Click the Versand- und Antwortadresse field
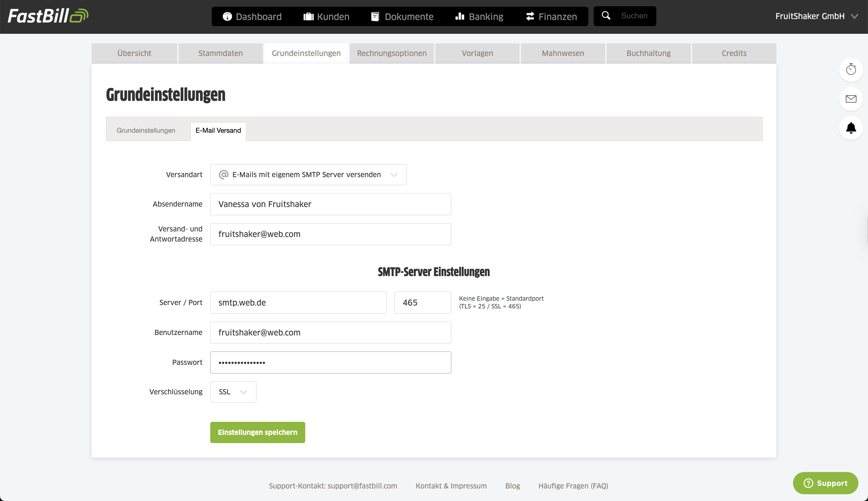Image resolution: width=868 pixels, height=501 pixels. pyautogui.click(x=330, y=234)
